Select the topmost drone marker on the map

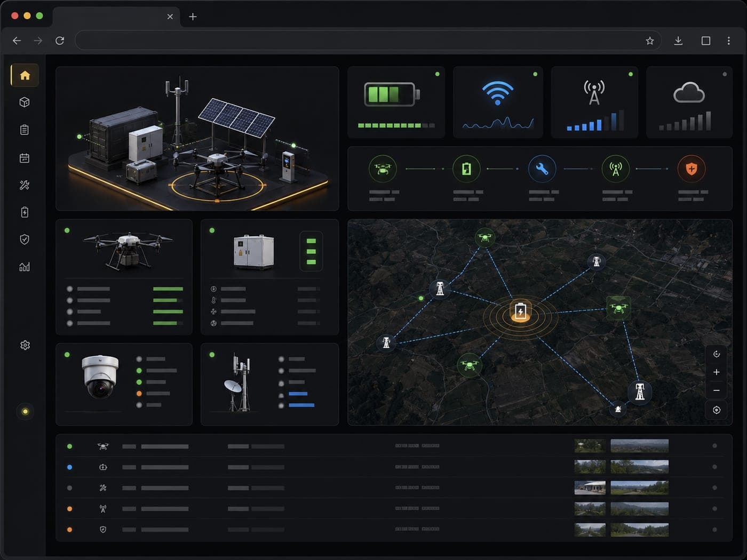tap(484, 237)
